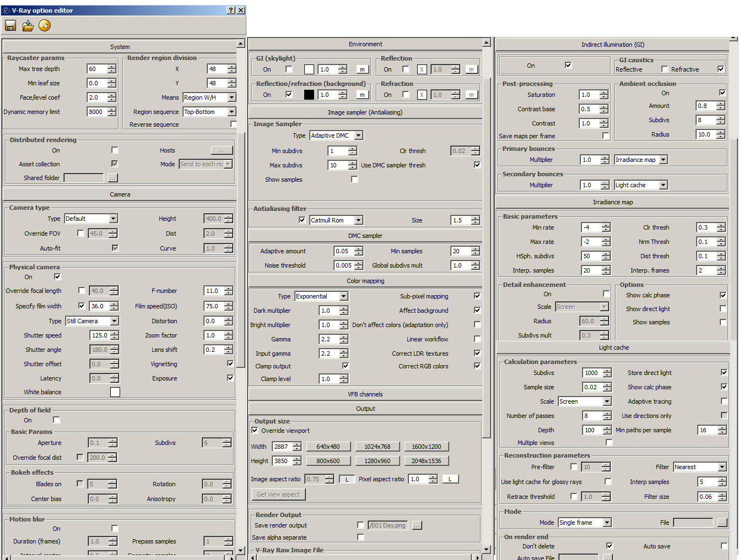This screenshot has height=560, width=739.
Task: Toggle Sub-pixel mapping checkbox
Action: pos(477,296)
